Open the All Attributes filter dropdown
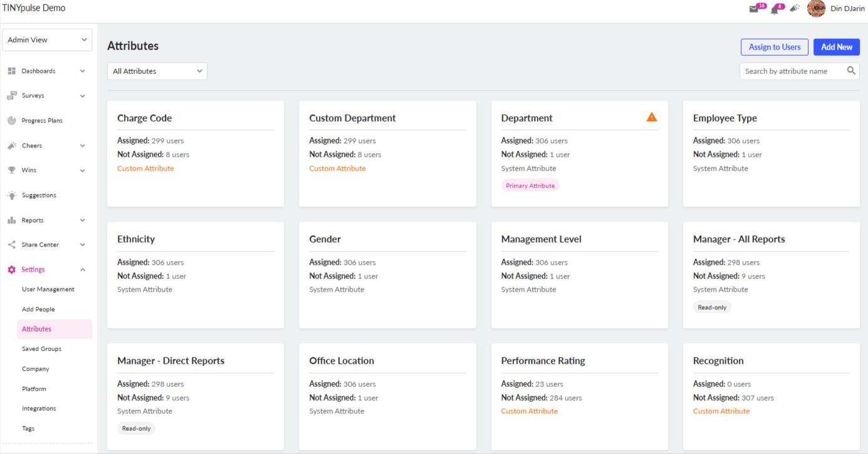868x454 pixels. (x=157, y=71)
